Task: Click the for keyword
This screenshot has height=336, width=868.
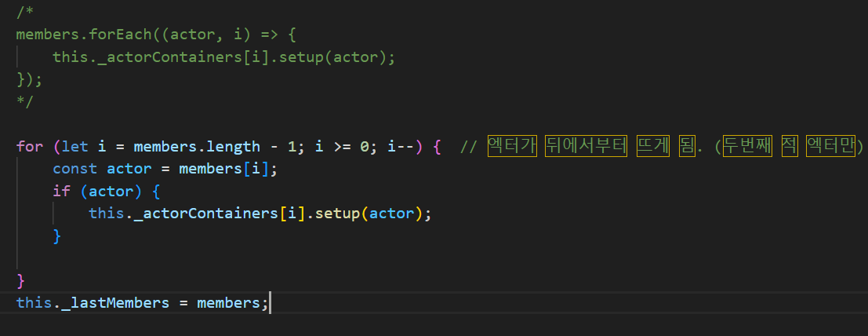Action: pyautogui.click(x=30, y=146)
